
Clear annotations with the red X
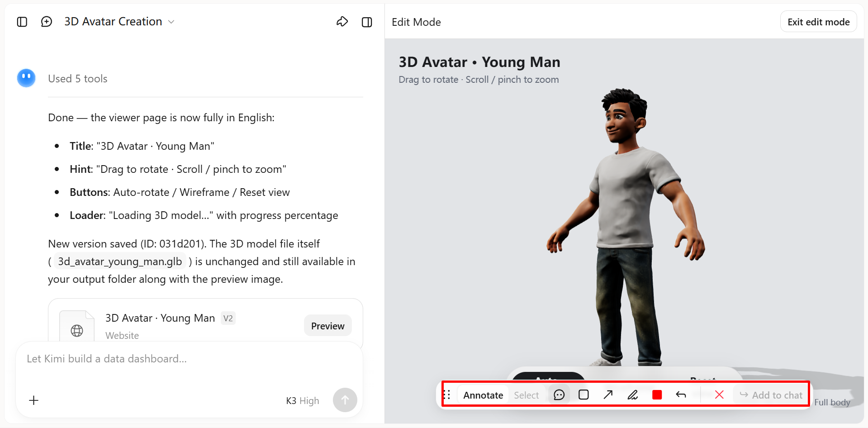[x=719, y=395]
